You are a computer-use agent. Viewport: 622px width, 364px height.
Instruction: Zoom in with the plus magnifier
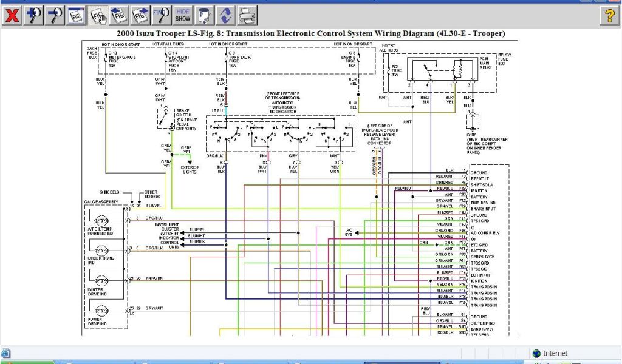click(34, 15)
